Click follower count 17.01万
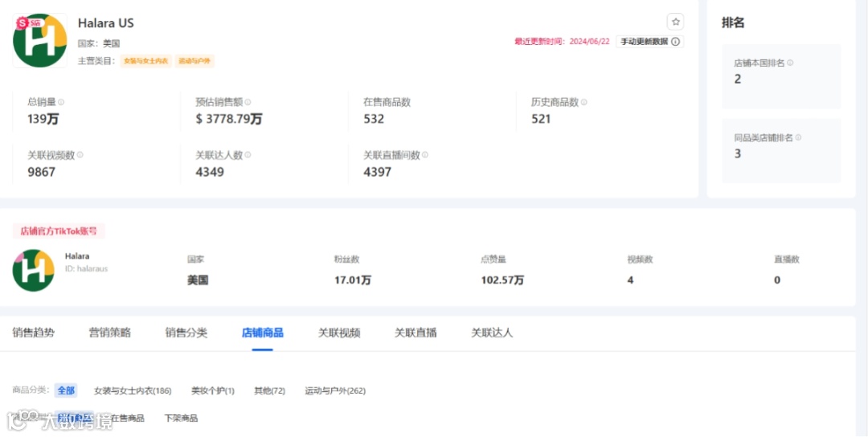The width and height of the screenshot is (868, 437). [353, 280]
